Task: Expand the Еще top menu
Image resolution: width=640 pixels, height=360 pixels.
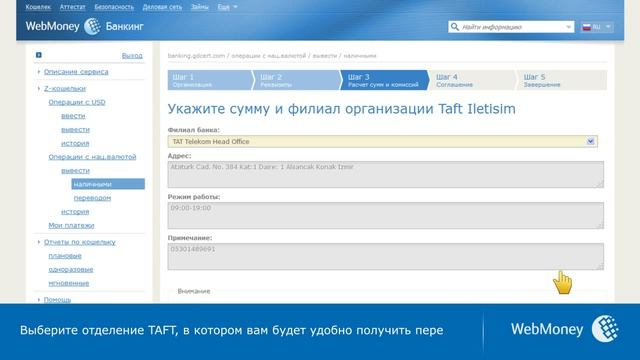Action: pyautogui.click(x=227, y=7)
